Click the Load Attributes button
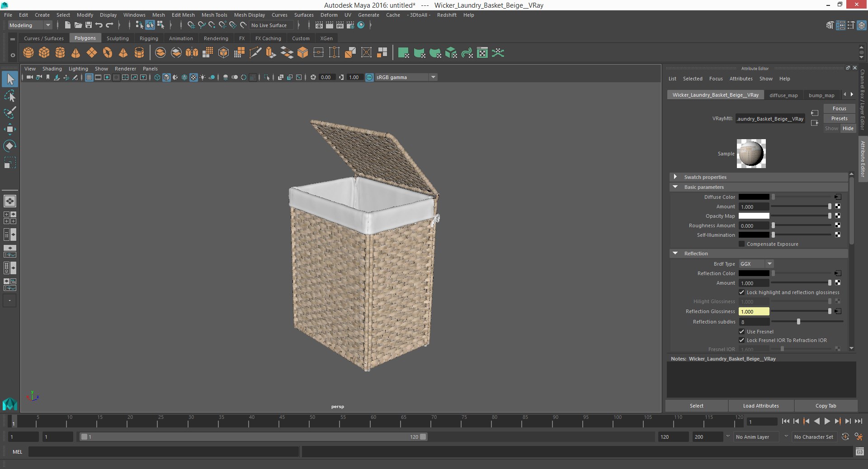868x469 pixels. point(761,406)
